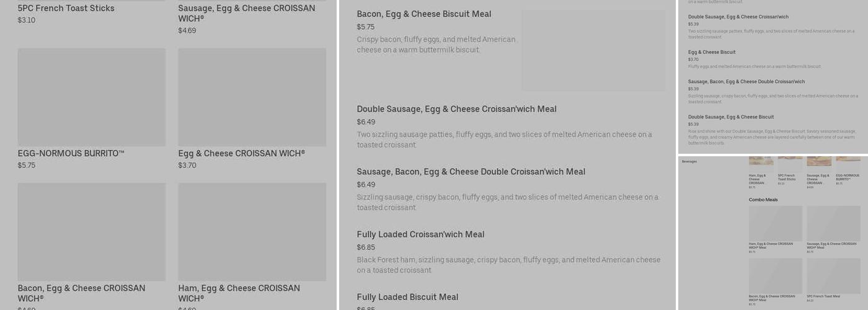
Task: Open the Egg & Cheese Biscuit $3.70 item
Action: click(712, 52)
